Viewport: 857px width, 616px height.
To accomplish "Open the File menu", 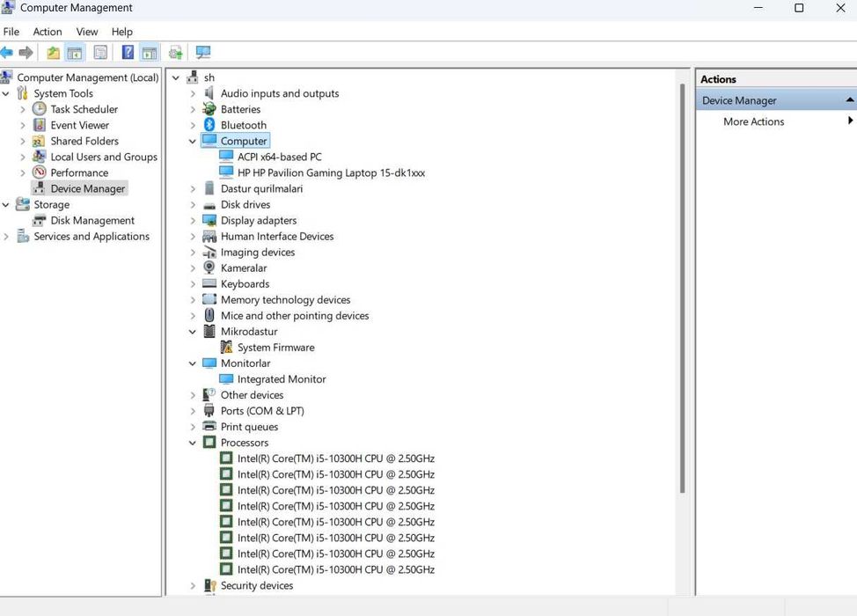I will (x=11, y=32).
